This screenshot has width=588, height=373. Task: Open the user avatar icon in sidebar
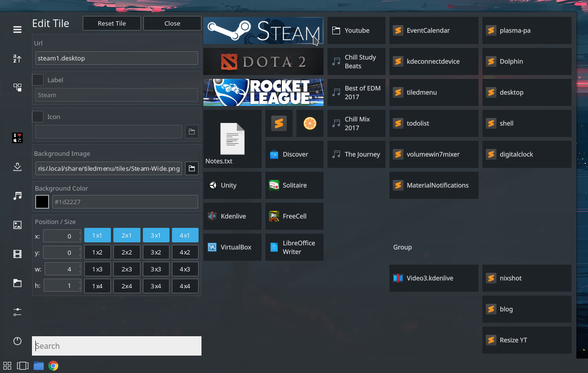(17, 138)
